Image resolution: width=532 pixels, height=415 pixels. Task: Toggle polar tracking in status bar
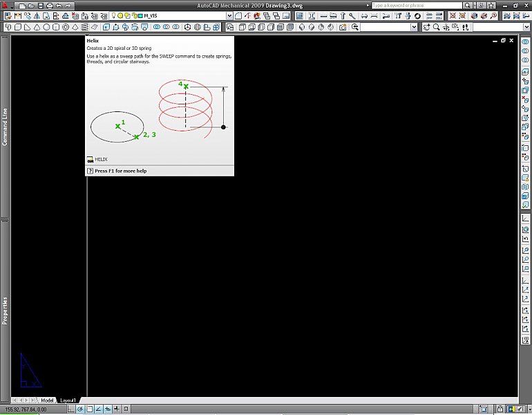[x=80, y=409]
